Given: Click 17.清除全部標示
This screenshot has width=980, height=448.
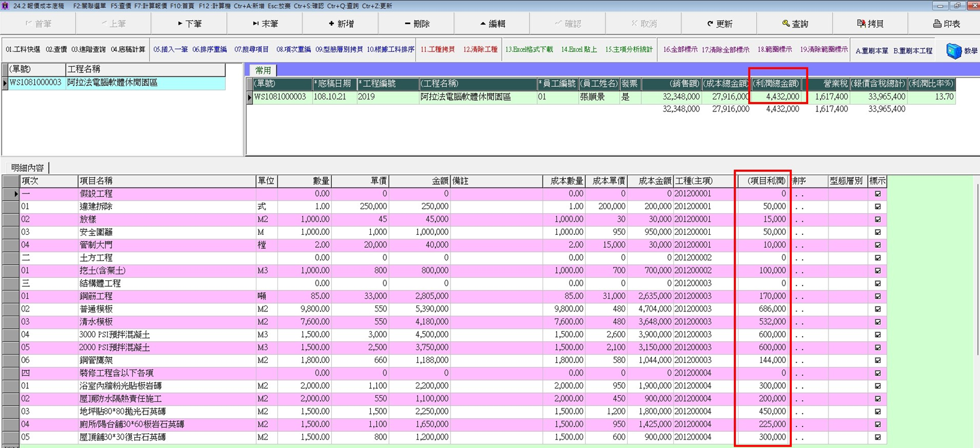Looking at the screenshot, I should tap(725, 50).
